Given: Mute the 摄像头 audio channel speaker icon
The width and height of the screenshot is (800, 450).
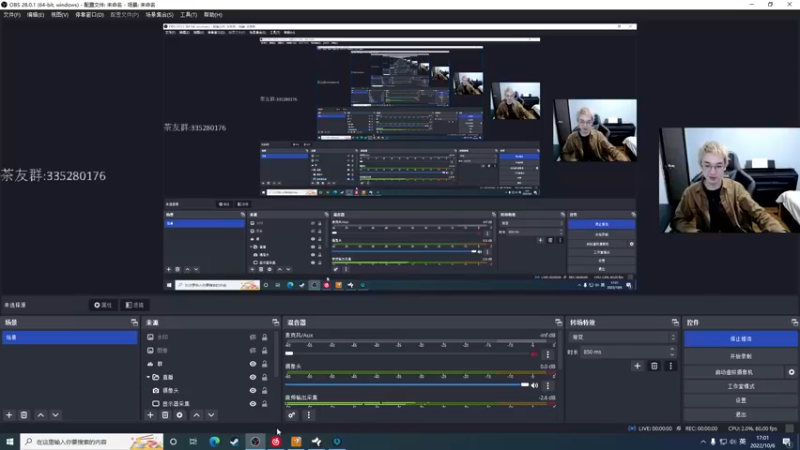Looking at the screenshot, I should click(x=534, y=386).
